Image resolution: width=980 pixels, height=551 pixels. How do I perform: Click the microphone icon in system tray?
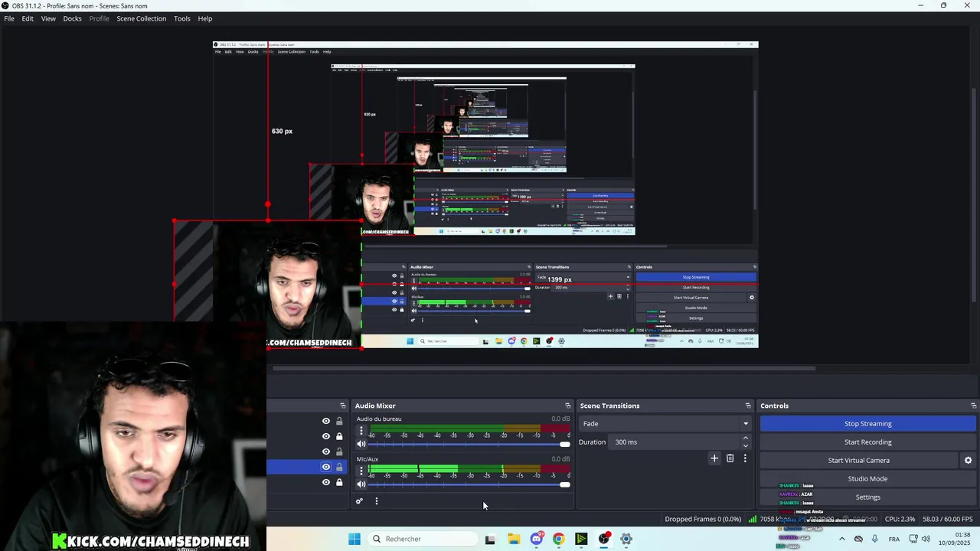(875, 539)
